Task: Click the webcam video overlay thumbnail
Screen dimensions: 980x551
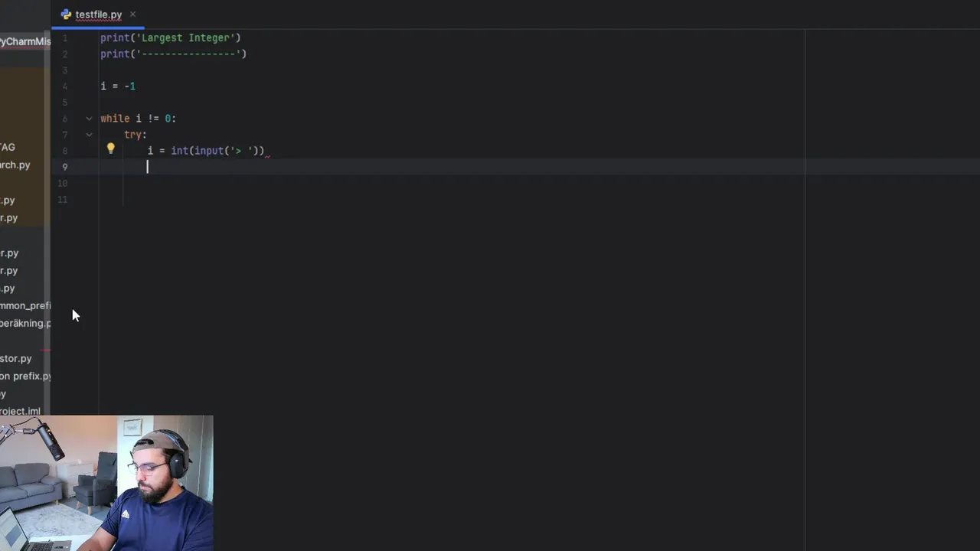Action: pos(106,483)
